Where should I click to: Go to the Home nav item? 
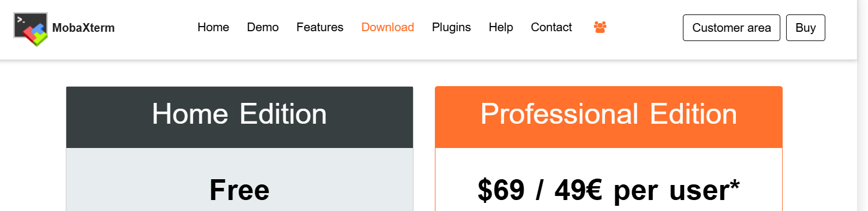[213, 27]
